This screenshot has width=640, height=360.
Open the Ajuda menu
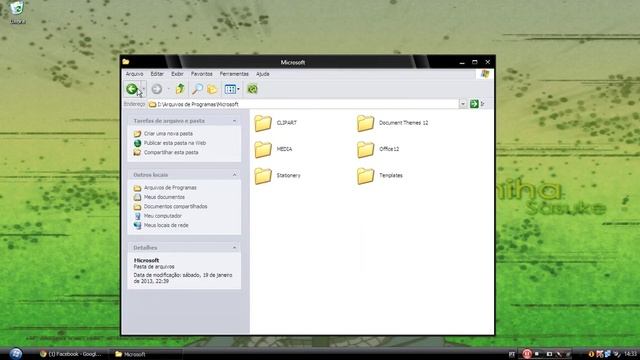point(262,74)
